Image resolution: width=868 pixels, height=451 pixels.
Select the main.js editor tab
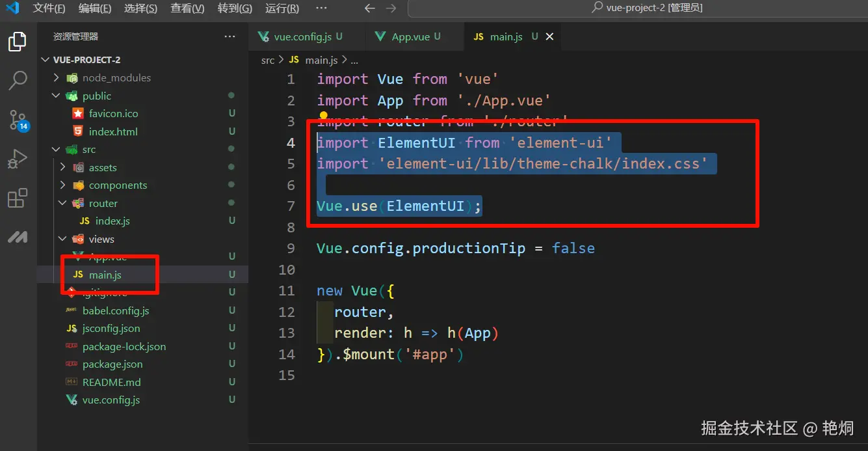point(512,36)
